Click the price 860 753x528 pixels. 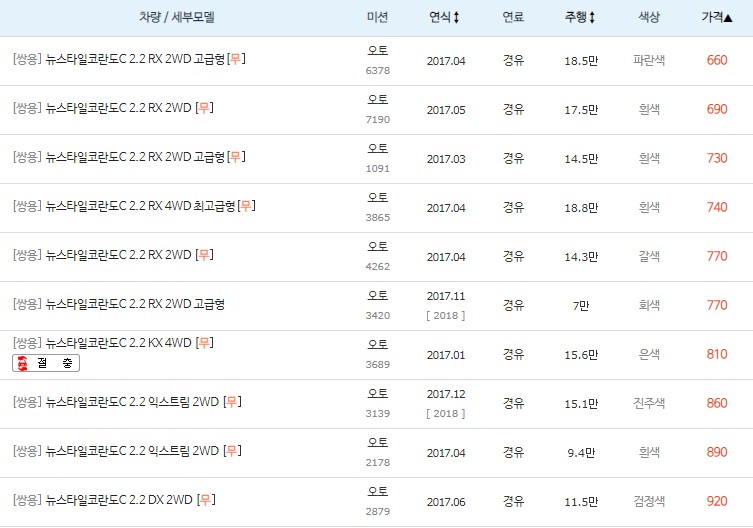click(717, 404)
